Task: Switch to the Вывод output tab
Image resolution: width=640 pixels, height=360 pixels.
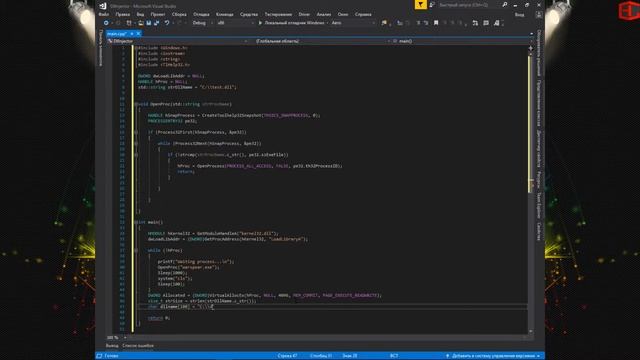Action: pos(112,346)
